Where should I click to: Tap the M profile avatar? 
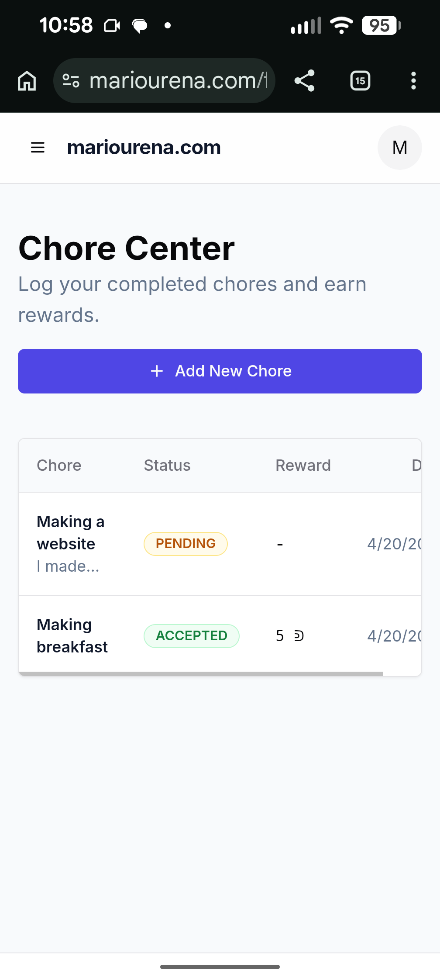coord(399,148)
